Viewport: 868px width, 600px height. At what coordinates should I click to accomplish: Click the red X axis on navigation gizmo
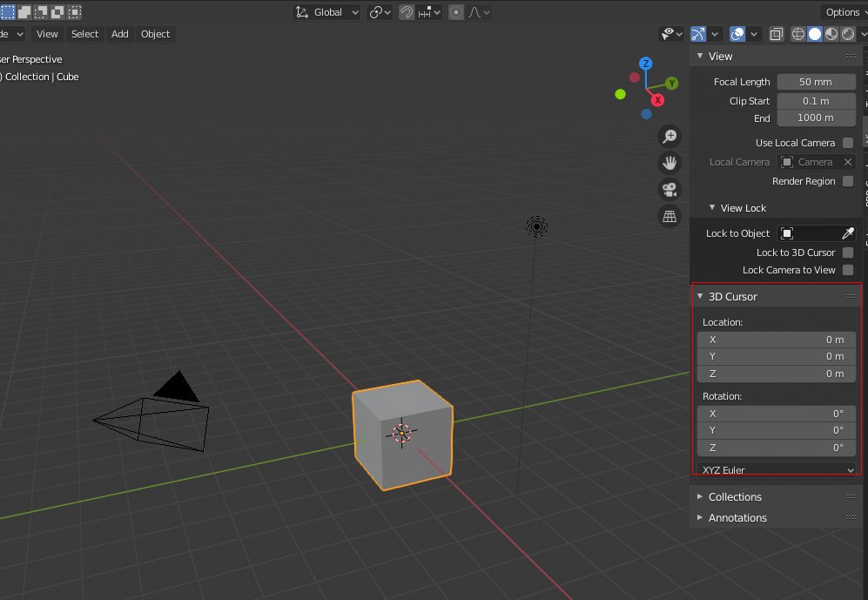point(657,100)
